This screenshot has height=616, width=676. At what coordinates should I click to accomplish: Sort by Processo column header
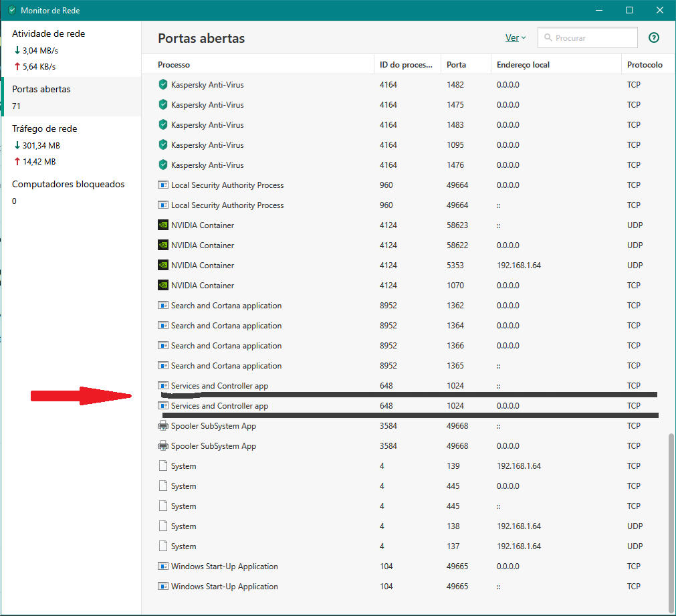point(174,65)
